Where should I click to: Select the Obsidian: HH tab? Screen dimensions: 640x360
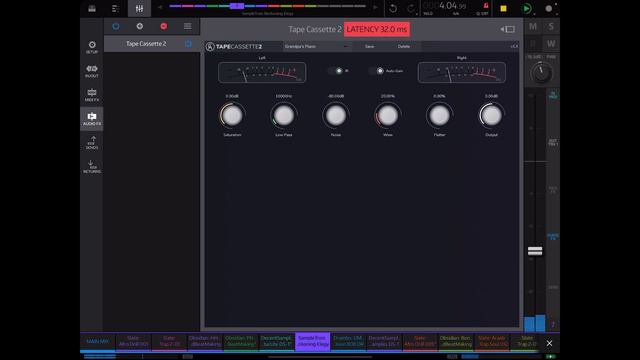pyautogui.click(x=205, y=342)
